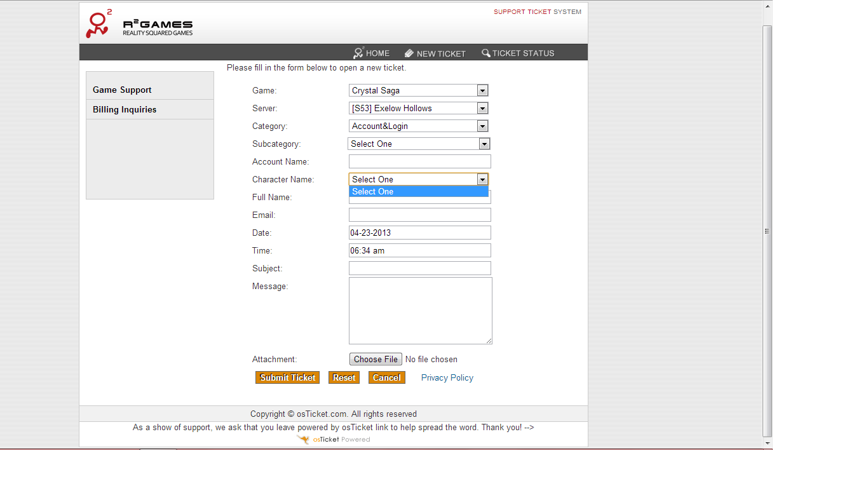The width and height of the screenshot is (868, 488).
Task: Open the Game dropdown showing Crystal Saga
Action: (x=418, y=90)
